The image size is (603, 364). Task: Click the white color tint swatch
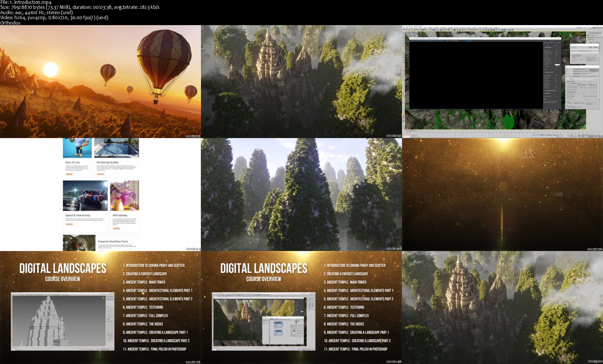point(557,65)
